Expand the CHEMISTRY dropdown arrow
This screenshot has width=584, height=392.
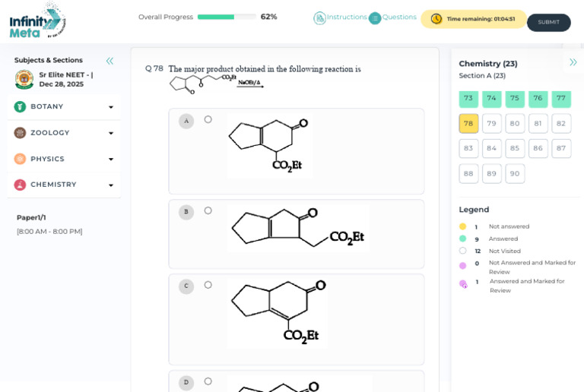(110, 185)
